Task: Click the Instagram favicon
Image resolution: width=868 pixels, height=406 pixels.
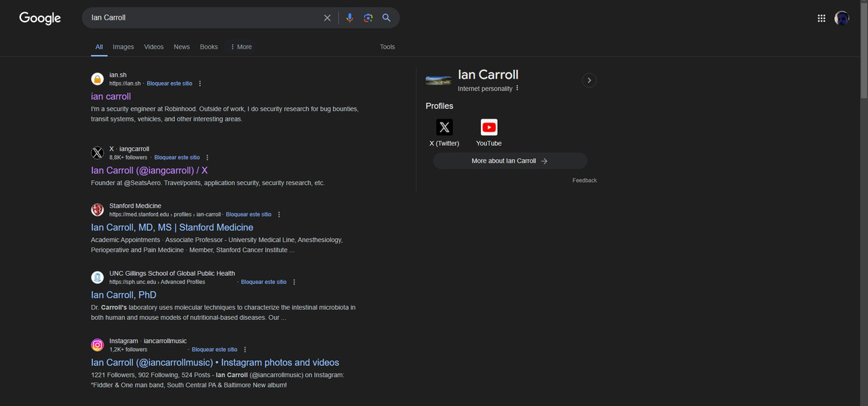Action: click(x=98, y=345)
